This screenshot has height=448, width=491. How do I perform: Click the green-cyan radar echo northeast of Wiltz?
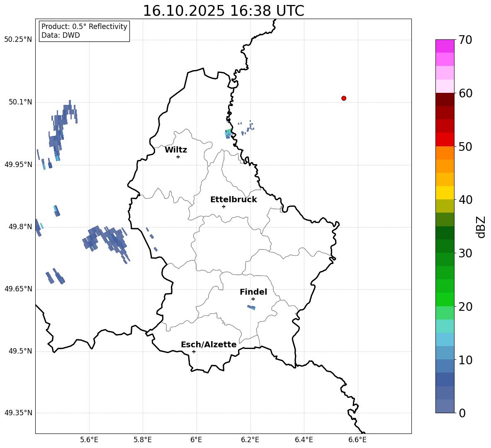228,133
